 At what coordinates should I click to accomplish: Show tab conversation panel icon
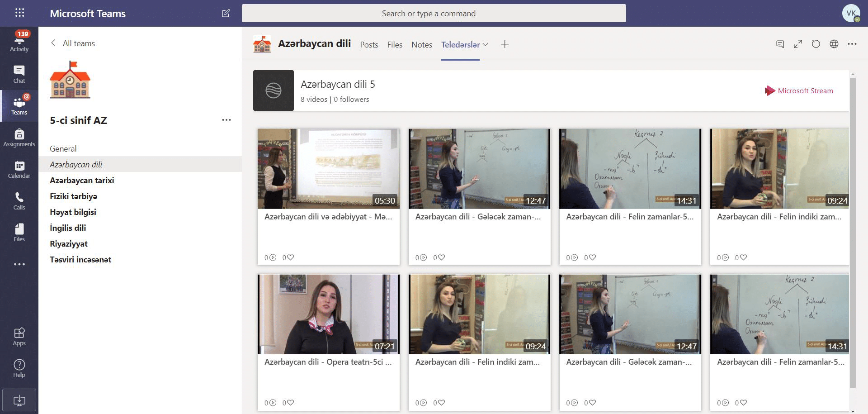click(780, 44)
